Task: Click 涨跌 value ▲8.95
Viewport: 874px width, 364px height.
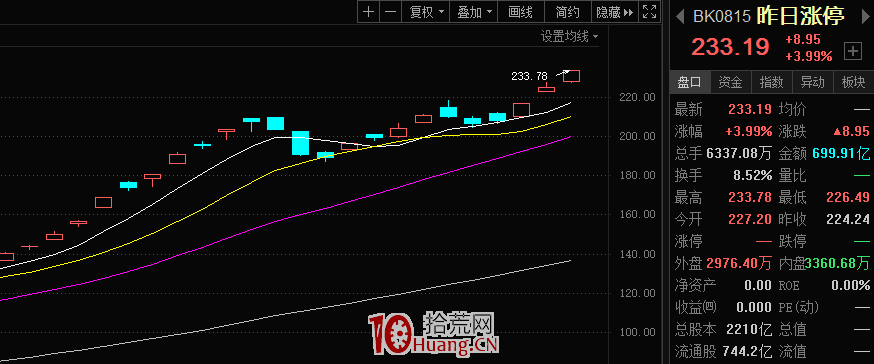Action: click(x=851, y=132)
